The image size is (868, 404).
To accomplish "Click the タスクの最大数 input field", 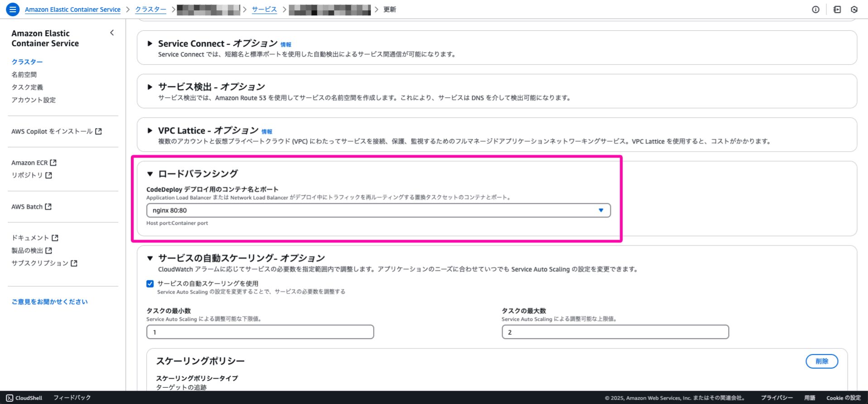I will (x=615, y=332).
